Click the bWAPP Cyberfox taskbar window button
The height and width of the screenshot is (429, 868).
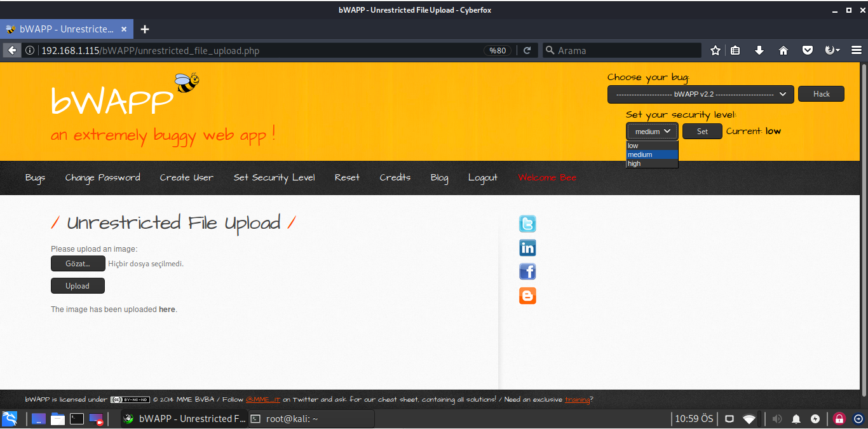click(x=184, y=419)
